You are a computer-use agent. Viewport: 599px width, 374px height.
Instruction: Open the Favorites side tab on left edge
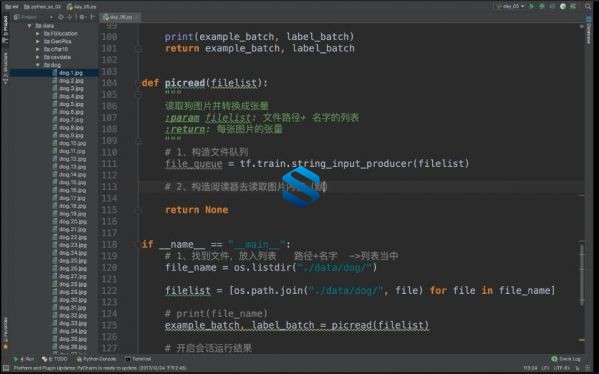click(5, 334)
